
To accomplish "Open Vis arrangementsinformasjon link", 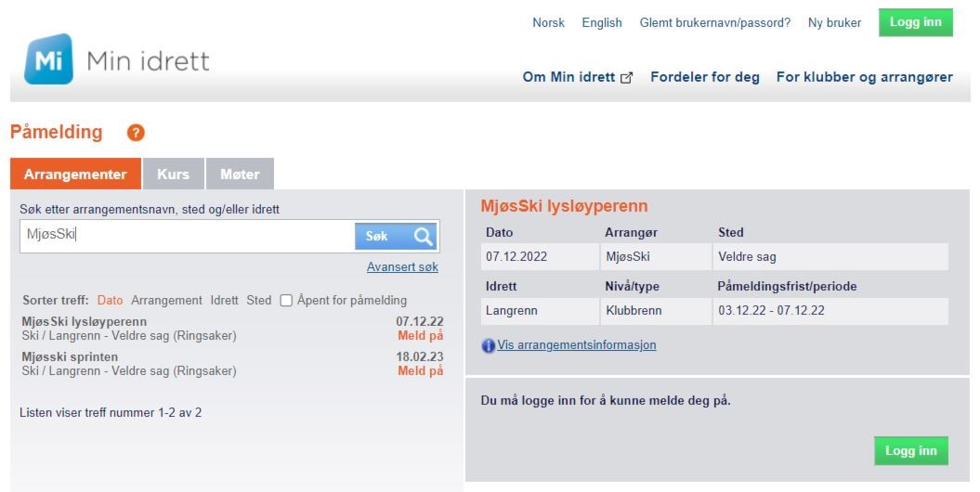I will pos(576,344).
